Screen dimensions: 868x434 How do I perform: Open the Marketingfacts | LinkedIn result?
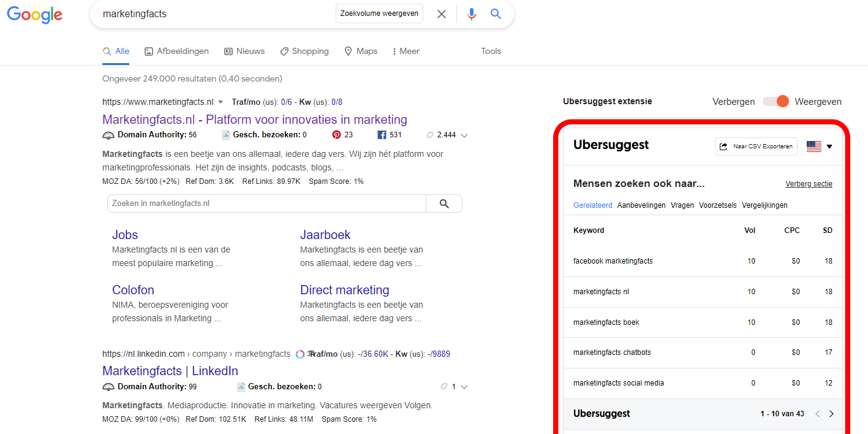170,371
